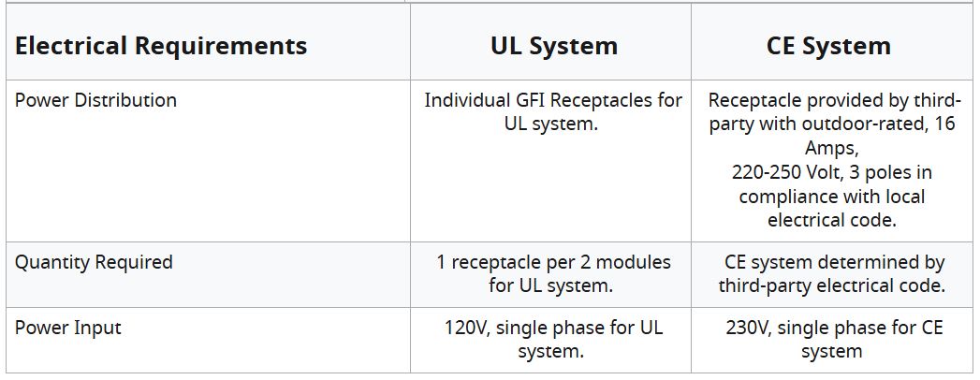Screen dimensions: 980x380
Task: Click the Electrical Requirements column header
Action: coord(160,46)
